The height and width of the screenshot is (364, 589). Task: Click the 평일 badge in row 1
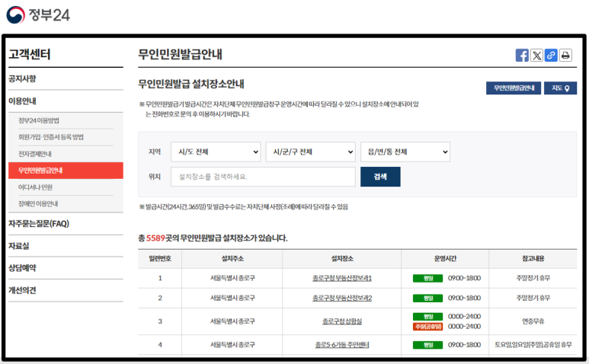click(x=427, y=278)
